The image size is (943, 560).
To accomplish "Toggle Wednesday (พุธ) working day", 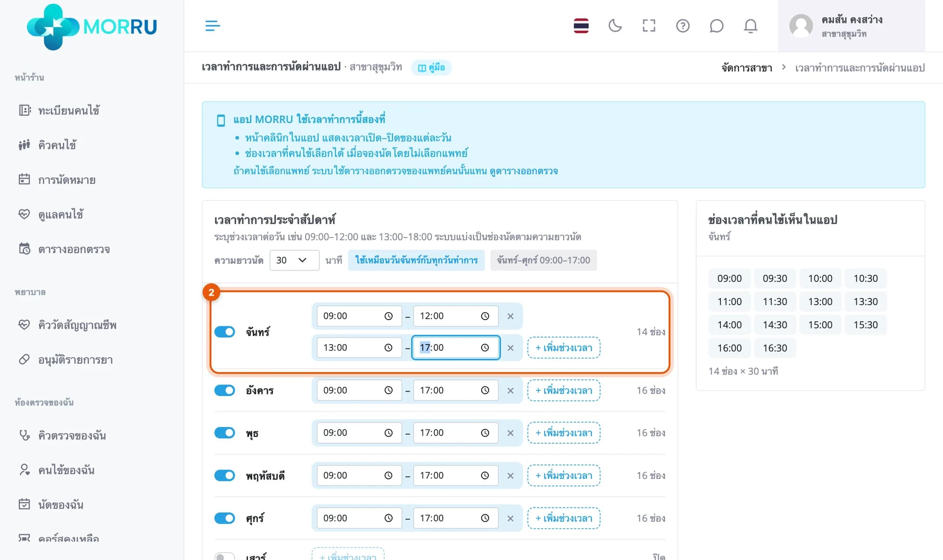I will (224, 433).
